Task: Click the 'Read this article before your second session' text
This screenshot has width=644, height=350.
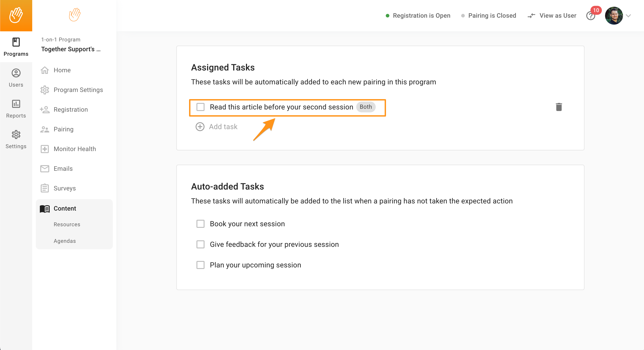Action: [281, 107]
